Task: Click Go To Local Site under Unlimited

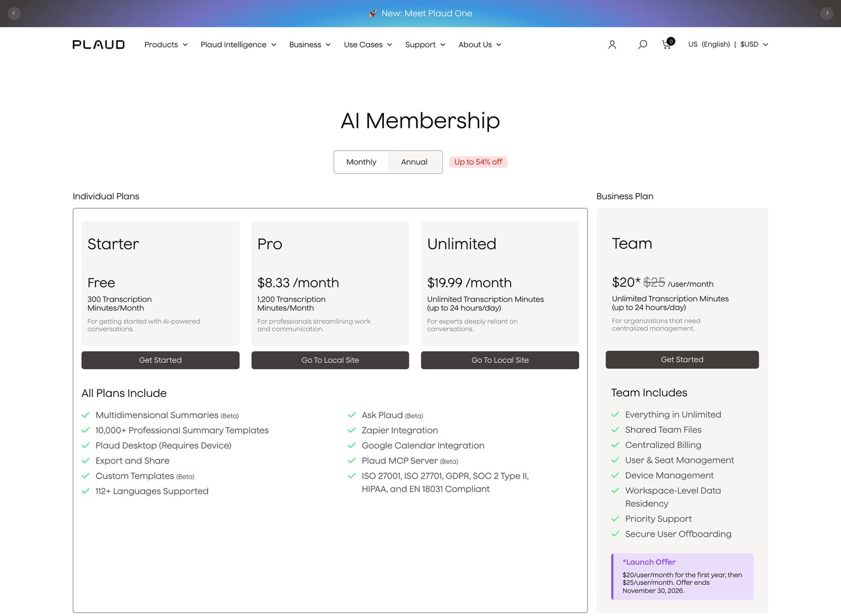Action: coord(500,360)
